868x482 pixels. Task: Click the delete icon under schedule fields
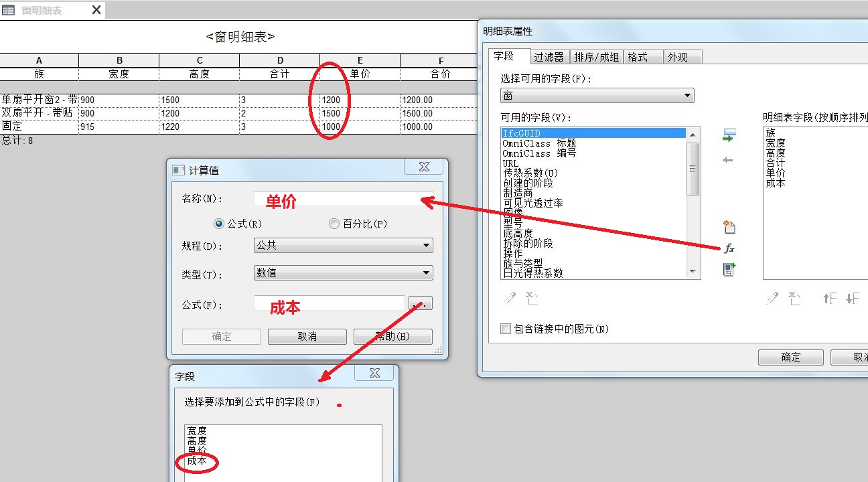coord(794,298)
